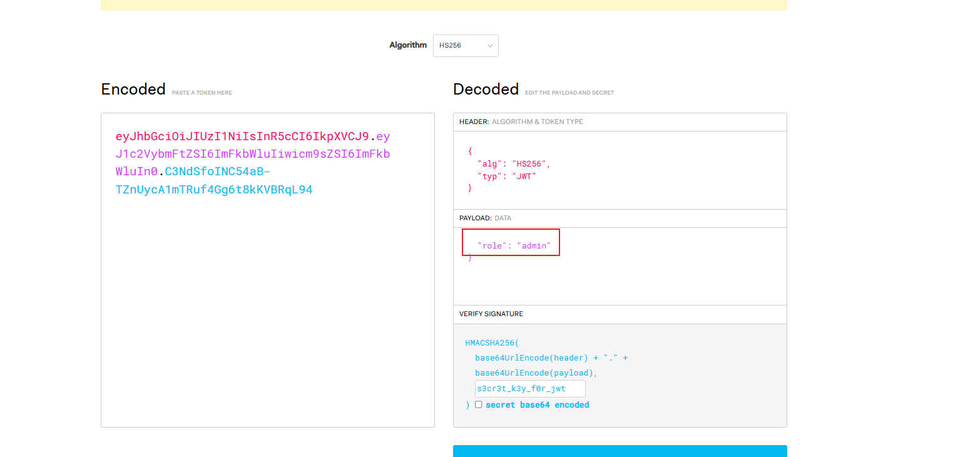
Task: Click inside the Encoded token text area
Action: point(268,270)
